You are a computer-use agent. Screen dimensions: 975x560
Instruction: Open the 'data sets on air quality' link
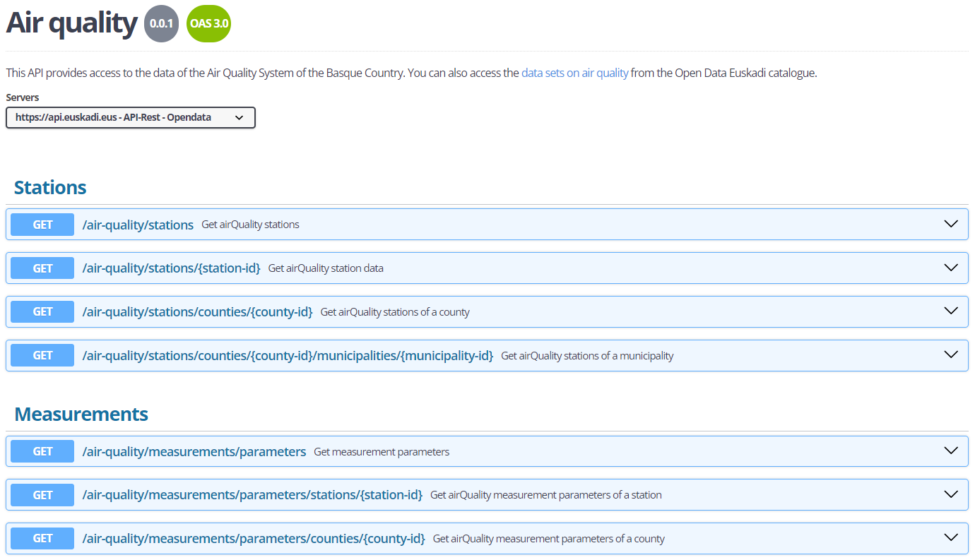pyautogui.click(x=574, y=73)
